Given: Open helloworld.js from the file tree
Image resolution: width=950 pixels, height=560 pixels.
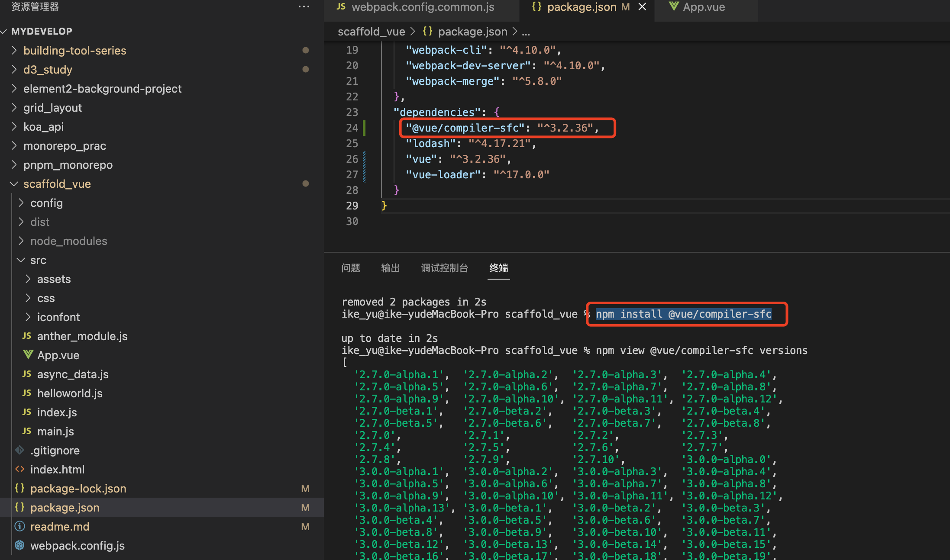Looking at the screenshot, I should coord(70,393).
